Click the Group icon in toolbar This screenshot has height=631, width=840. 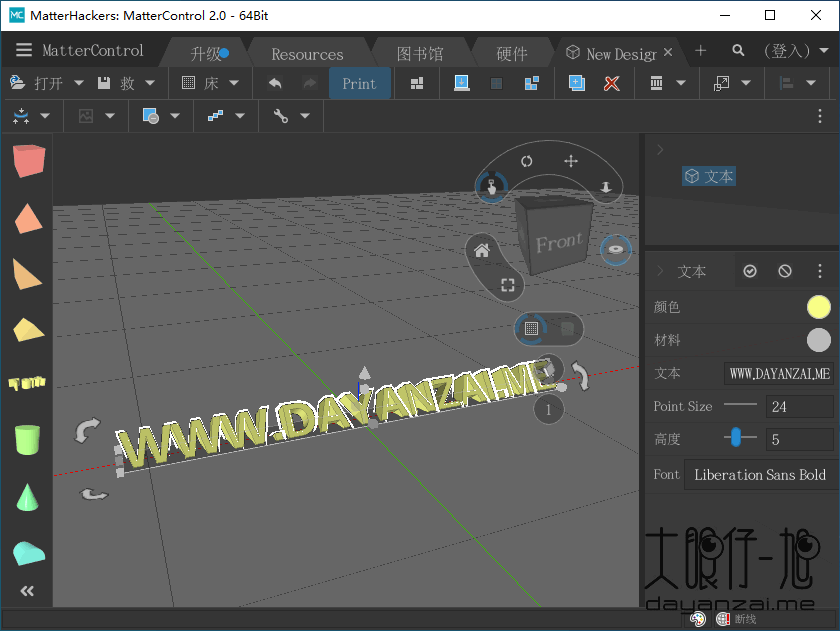pos(497,83)
